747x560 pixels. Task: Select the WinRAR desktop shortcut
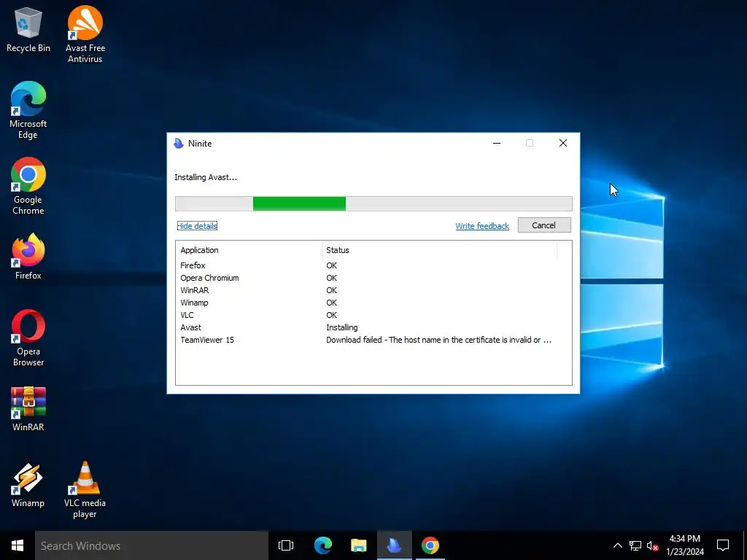(x=28, y=409)
